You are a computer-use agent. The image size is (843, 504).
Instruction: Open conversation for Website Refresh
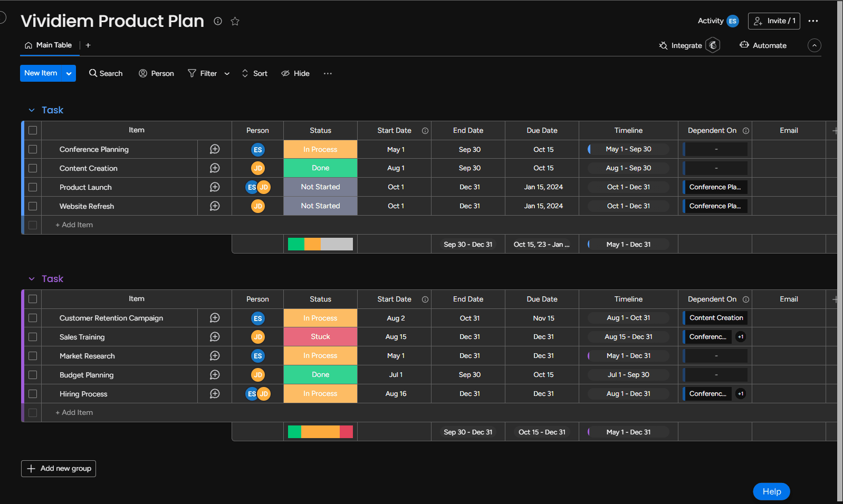(215, 206)
